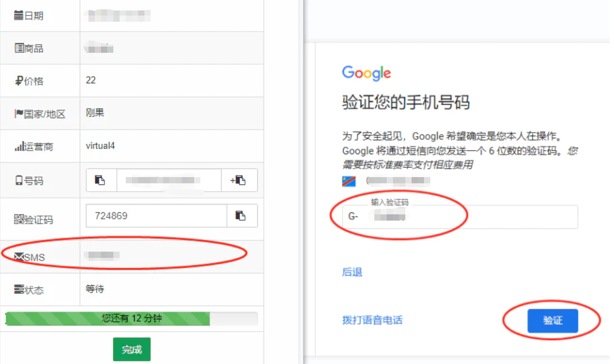Click the signal bars icon next to 运营商
The height and width of the screenshot is (364, 614).
(19, 147)
